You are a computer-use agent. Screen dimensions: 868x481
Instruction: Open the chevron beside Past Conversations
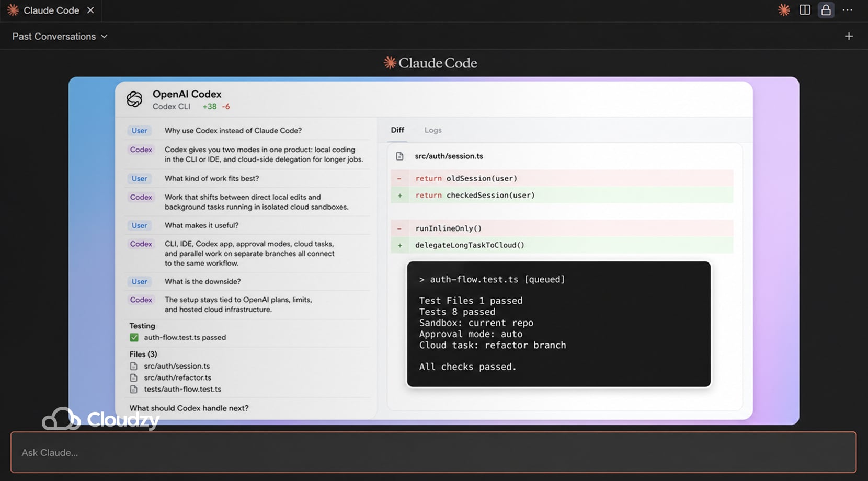click(105, 36)
